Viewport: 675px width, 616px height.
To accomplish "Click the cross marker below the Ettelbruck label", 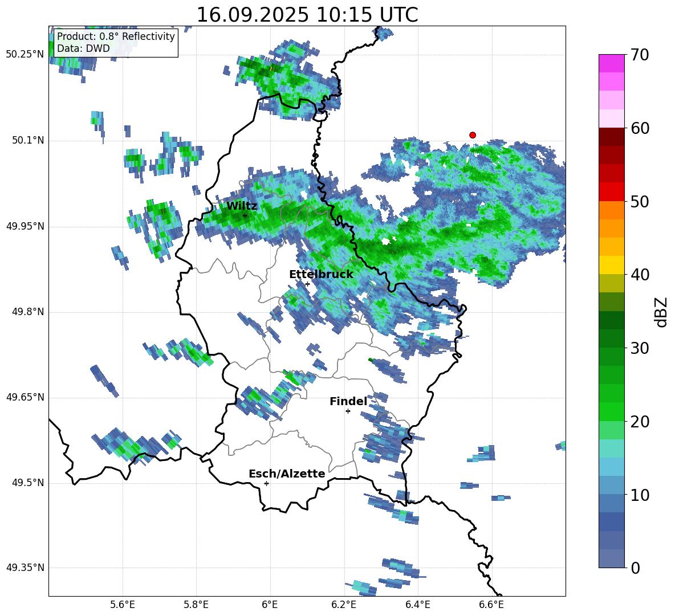I will tap(307, 284).
